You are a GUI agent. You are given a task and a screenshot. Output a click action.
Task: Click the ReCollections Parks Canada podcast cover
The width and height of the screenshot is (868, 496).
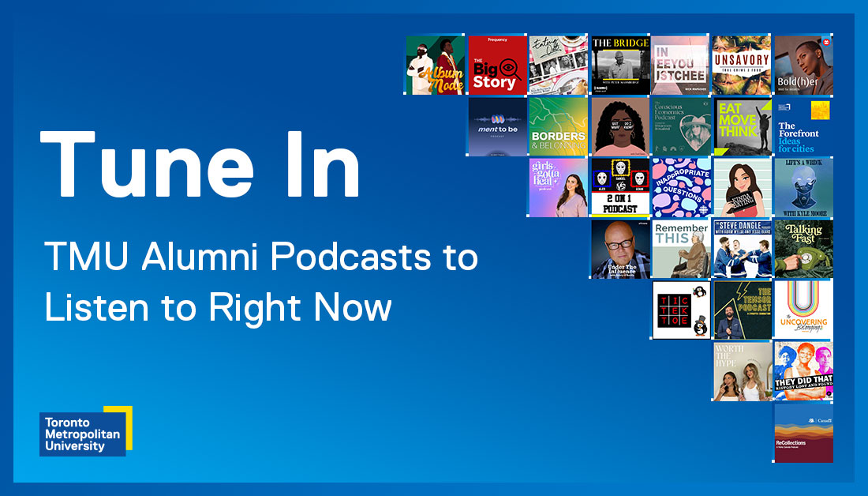[x=803, y=432]
